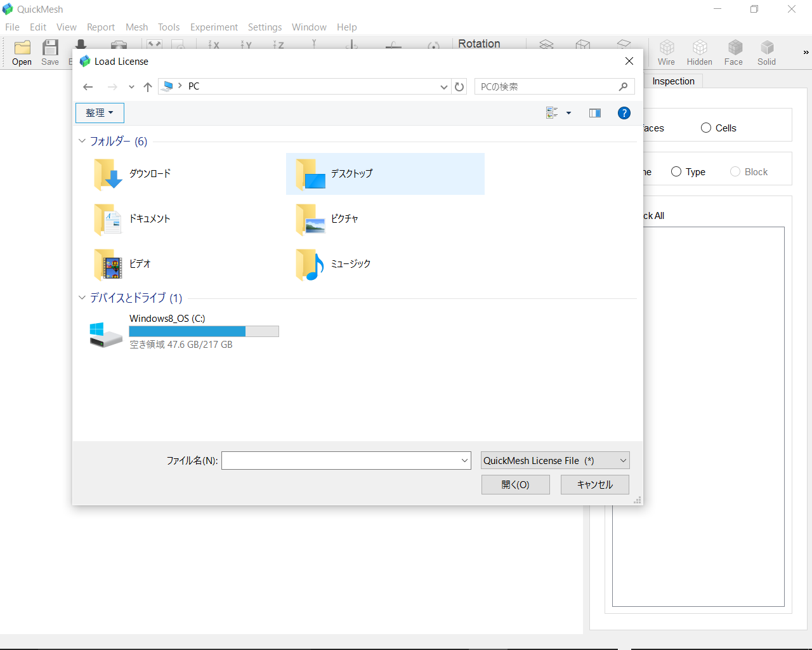Viewport: 812px width, 650px height.
Task: Click the 開く(O) open button
Action: click(515, 485)
